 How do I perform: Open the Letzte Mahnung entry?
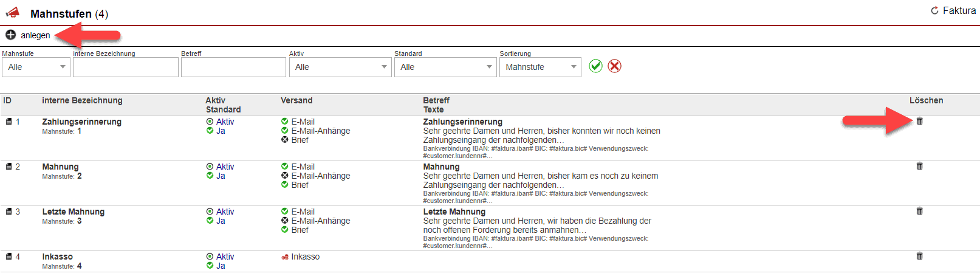(73, 212)
